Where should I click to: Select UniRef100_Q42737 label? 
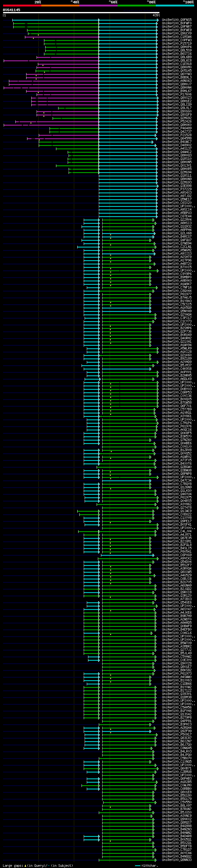pyautogui.click(x=176, y=131)
